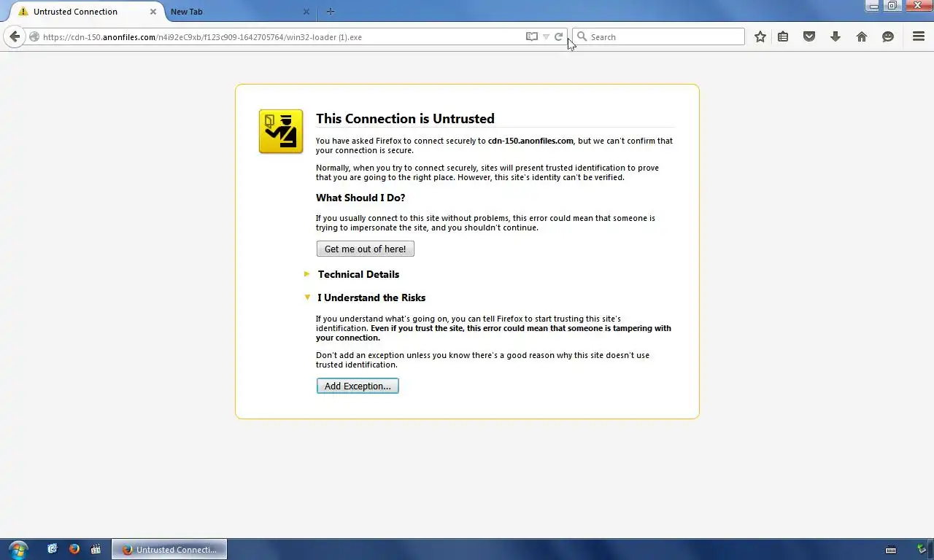The width and height of the screenshot is (934, 560).
Task: Go to the Firefox home page
Action: click(x=862, y=36)
